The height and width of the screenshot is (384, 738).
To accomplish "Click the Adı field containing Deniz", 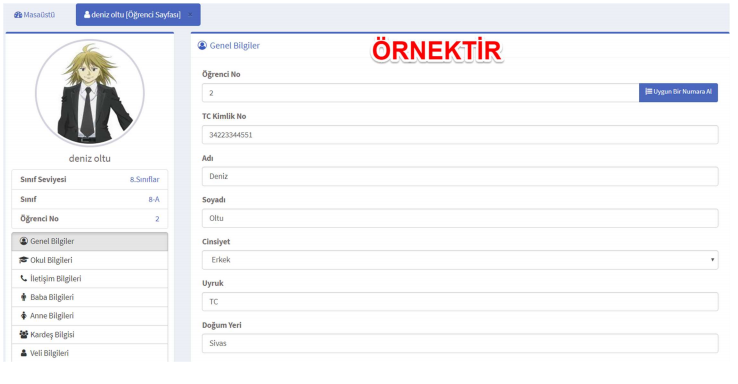I will click(x=460, y=176).
